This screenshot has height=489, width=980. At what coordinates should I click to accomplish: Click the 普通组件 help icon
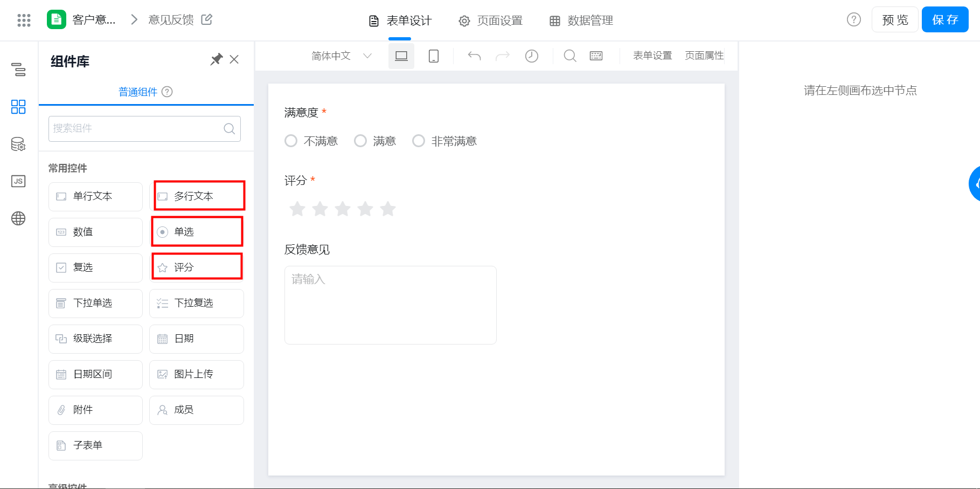click(168, 92)
